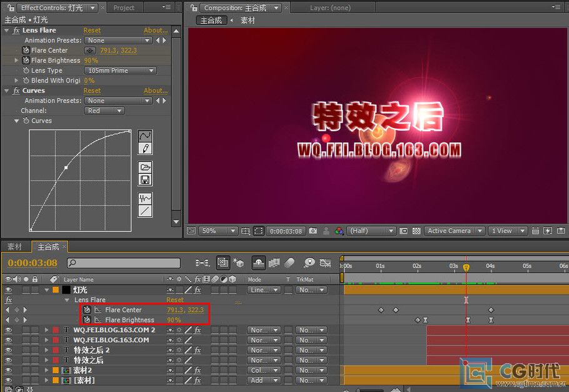Image resolution: width=569 pixels, height=392 pixels.
Task: Click the timeline search input field
Action: tap(124, 263)
